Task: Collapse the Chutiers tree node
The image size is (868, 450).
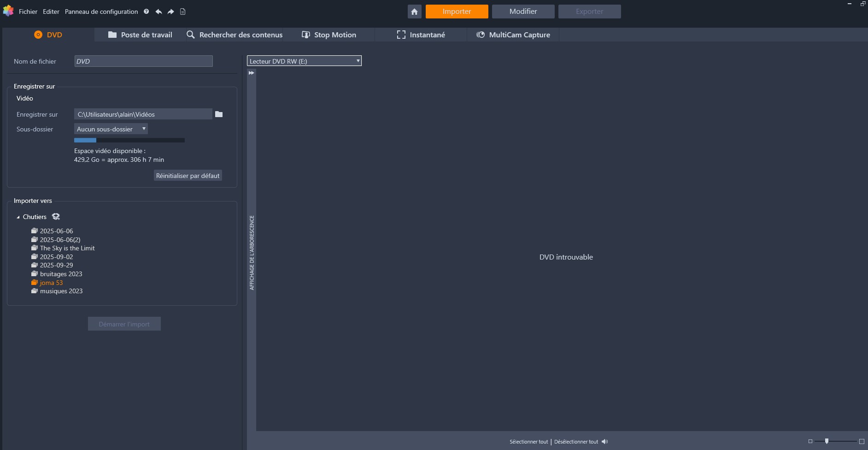Action: point(18,217)
